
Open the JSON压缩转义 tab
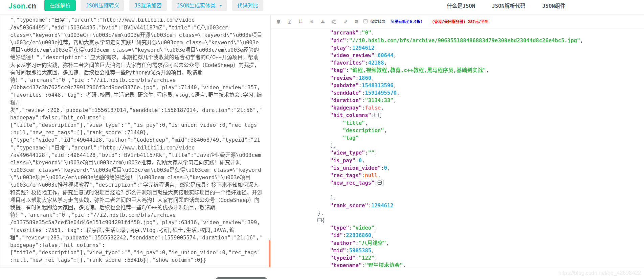(103, 5)
